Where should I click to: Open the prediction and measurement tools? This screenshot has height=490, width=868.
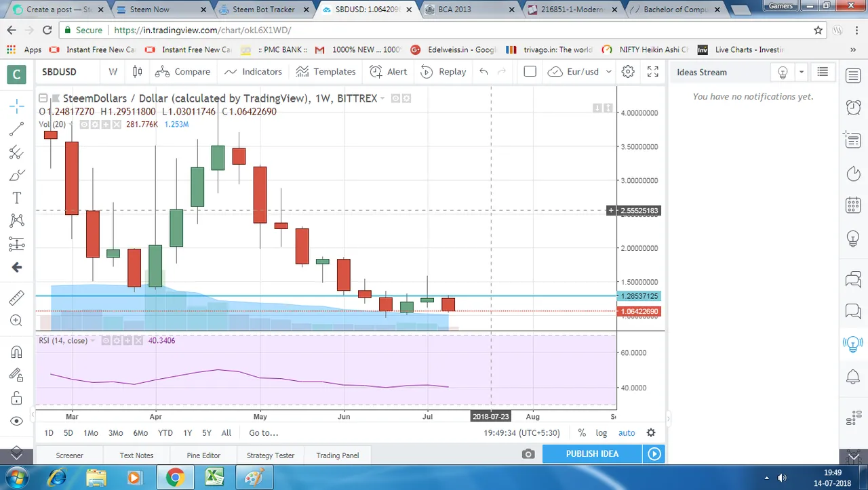tap(16, 244)
